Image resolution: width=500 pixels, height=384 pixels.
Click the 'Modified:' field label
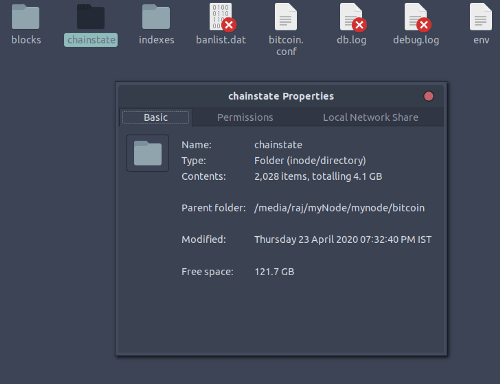coord(203,240)
